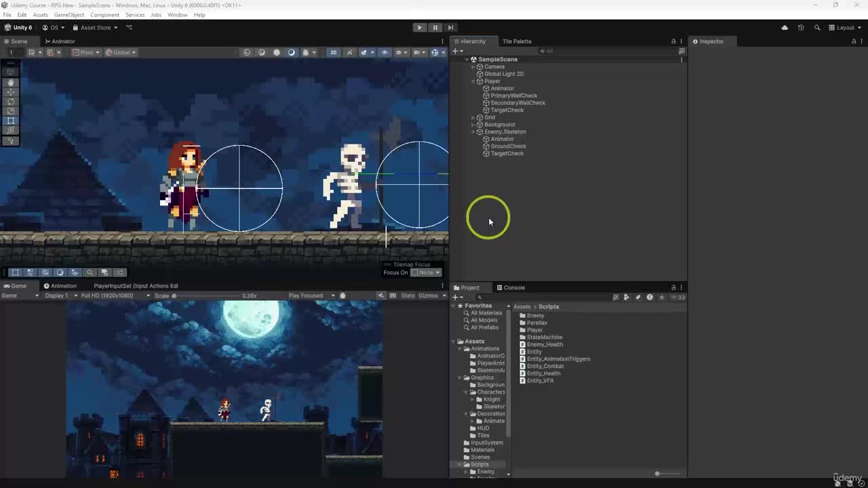Open Unity cloud services icon
Viewport: 868px width, 488px height.
(x=785, y=28)
